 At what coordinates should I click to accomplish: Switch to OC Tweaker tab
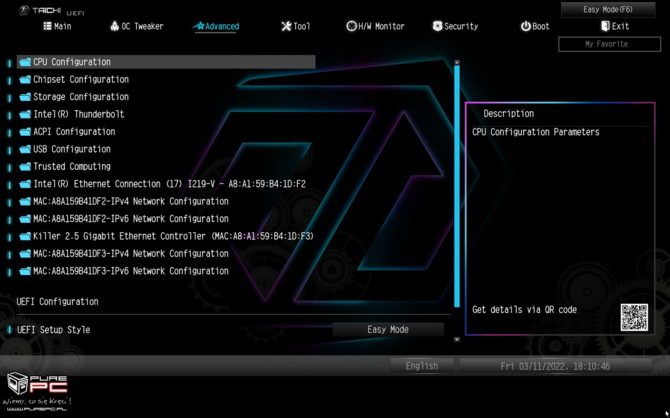point(137,26)
